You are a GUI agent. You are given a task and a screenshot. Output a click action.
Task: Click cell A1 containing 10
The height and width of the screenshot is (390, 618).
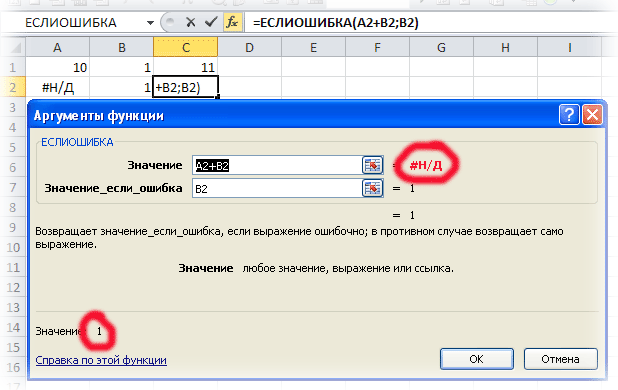[x=58, y=67]
